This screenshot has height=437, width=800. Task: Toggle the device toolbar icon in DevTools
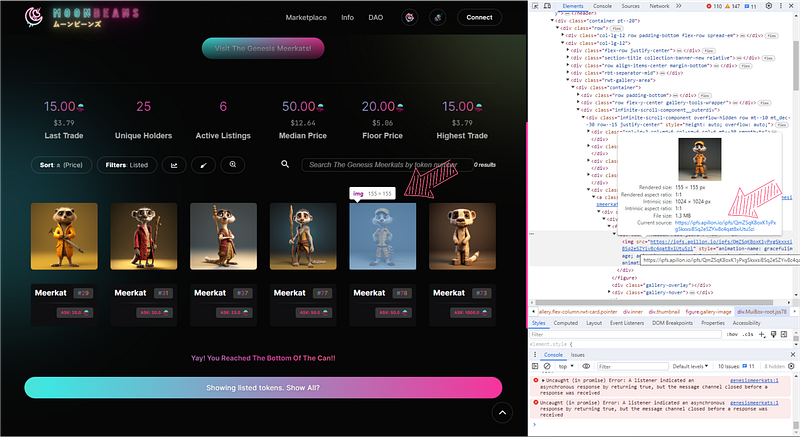click(x=547, y=6)
